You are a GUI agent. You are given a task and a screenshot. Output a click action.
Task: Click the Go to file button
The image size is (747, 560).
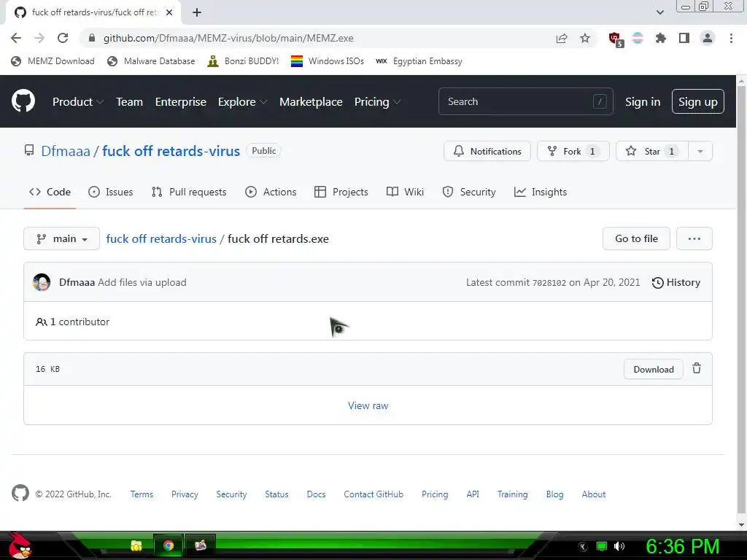636,238
